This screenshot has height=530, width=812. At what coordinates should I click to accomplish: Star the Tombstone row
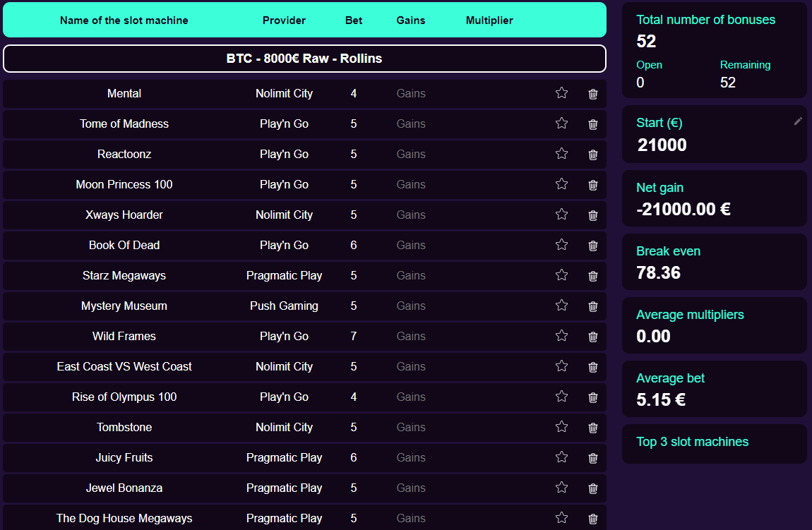[562, 427]
